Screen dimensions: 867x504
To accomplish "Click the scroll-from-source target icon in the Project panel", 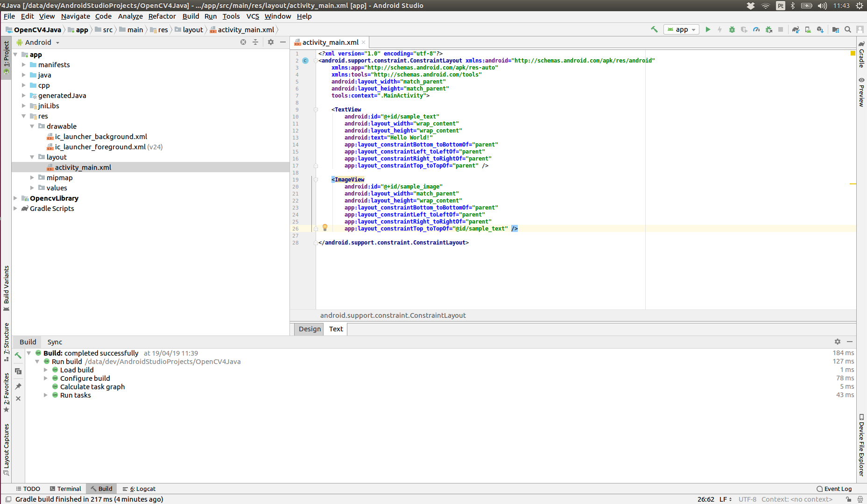I will tap(243, 42).
